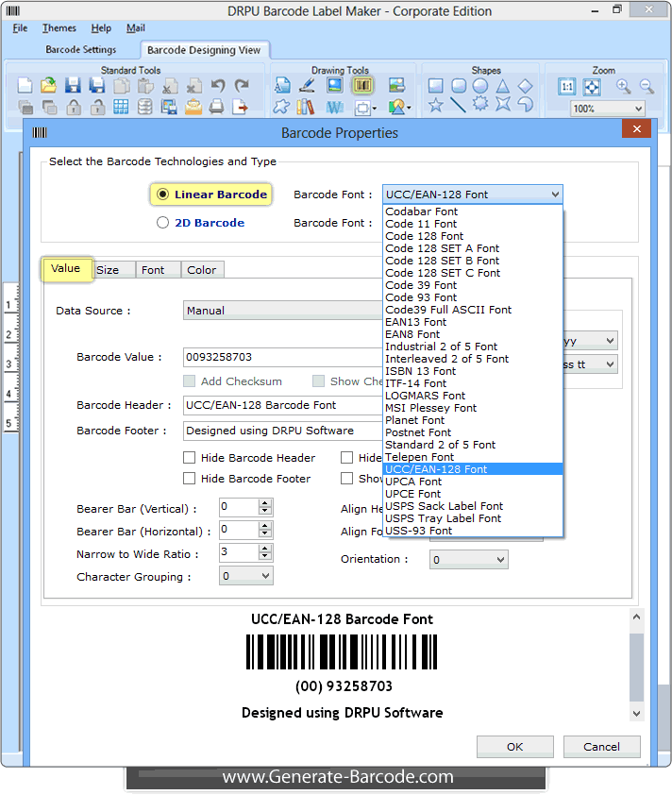This screenshot has width=672, height=795.
Task: Check the Hide Barcode Footer option
Action: [x=190, y=479]
